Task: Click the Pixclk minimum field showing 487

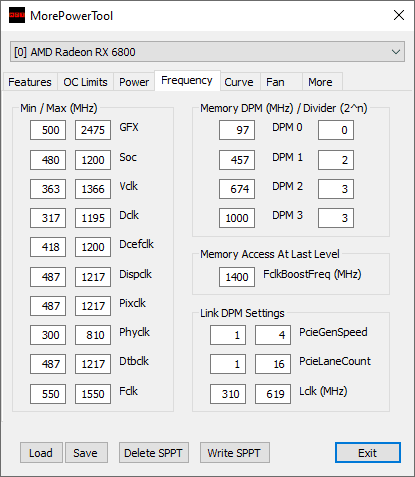Action: pos(48,306)
